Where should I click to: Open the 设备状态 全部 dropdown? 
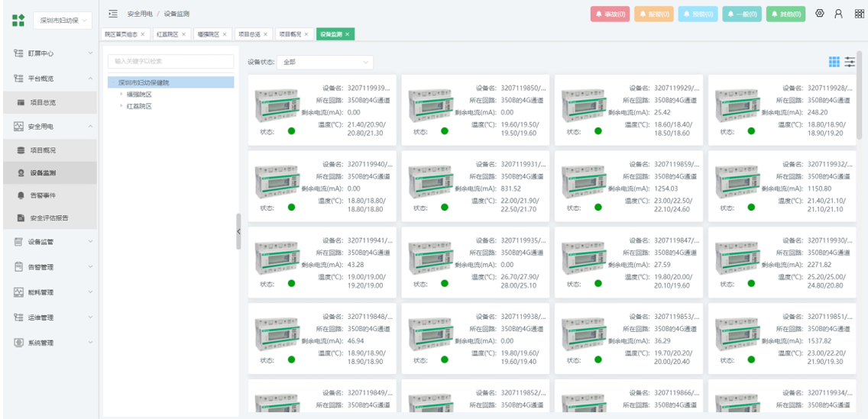(325, 63)
